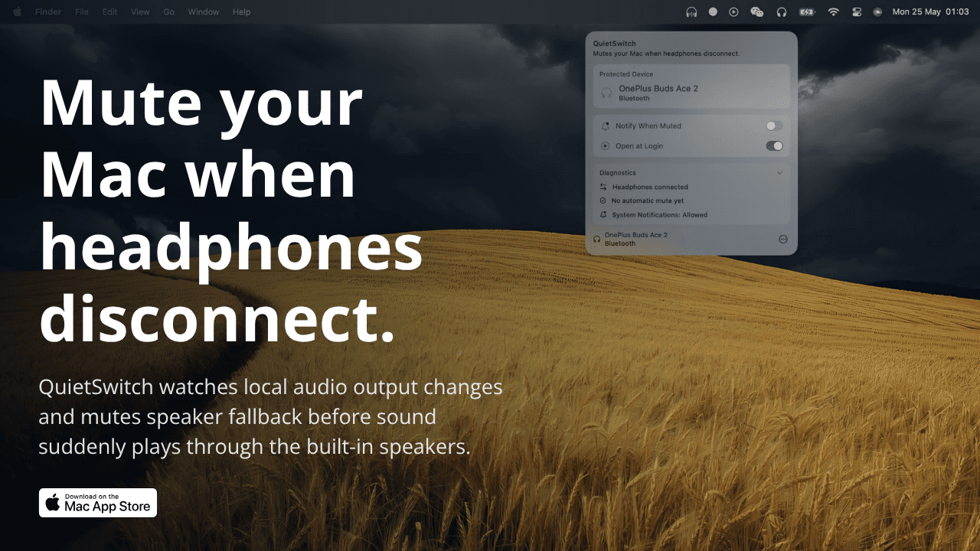
Task: Open the WeChat menu bar icon
Action: [x=757, y=12]
